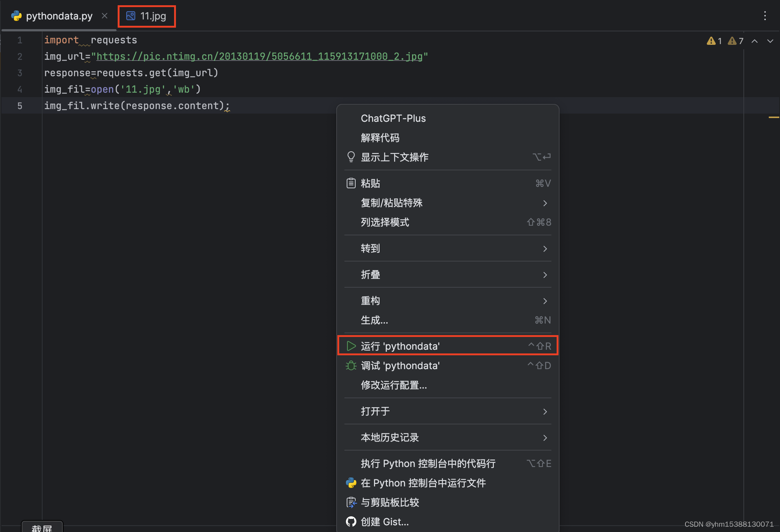The image size is (780, 532).
Task: Expand the 重构 submenu
Action: coord(448,301)
